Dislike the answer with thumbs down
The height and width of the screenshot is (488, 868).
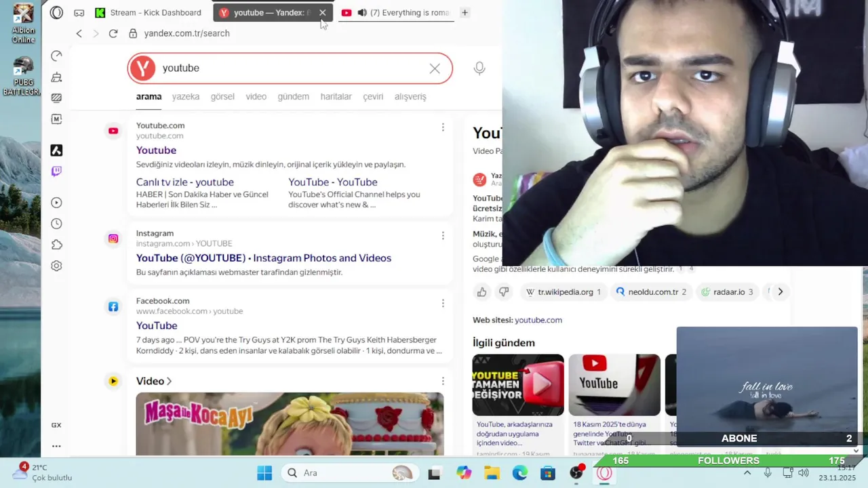coord(504,291)
